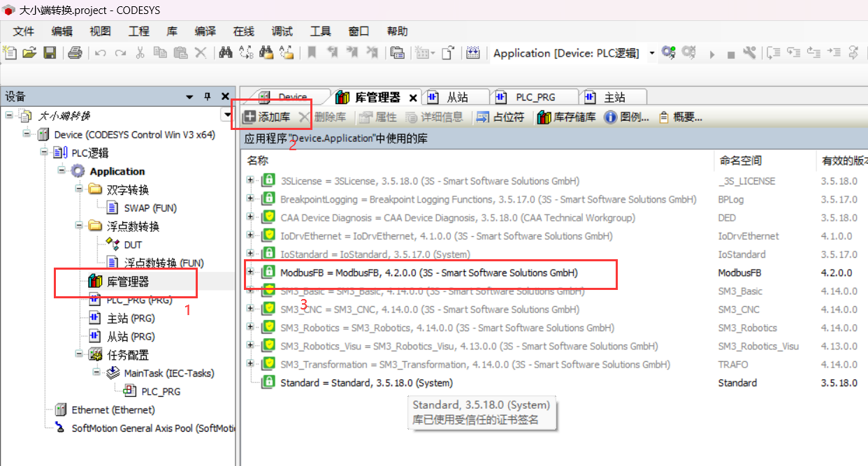Click the 图例... button

click(x=627, y=117)
